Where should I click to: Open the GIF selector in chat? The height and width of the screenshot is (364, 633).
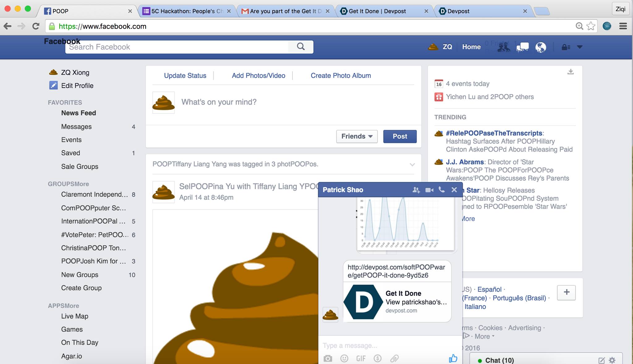[361, 358]
